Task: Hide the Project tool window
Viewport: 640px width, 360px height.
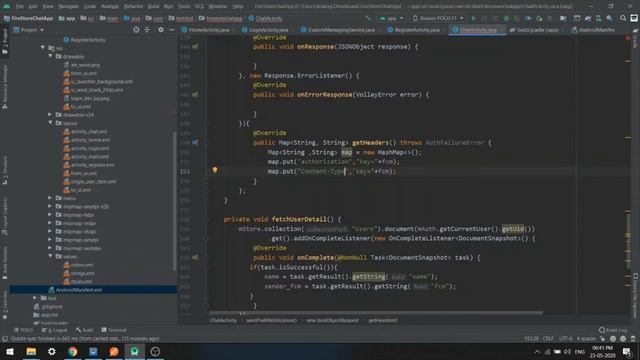Action: [x=172, y=30]
